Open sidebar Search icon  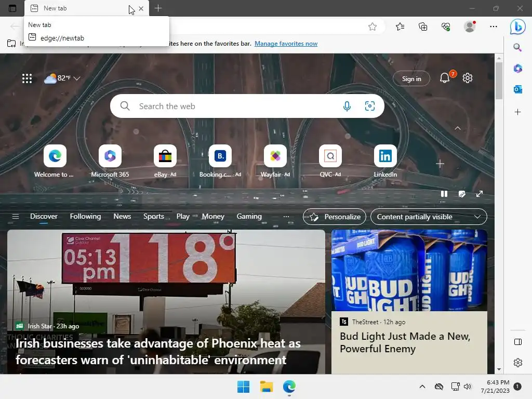coord(517,47)
